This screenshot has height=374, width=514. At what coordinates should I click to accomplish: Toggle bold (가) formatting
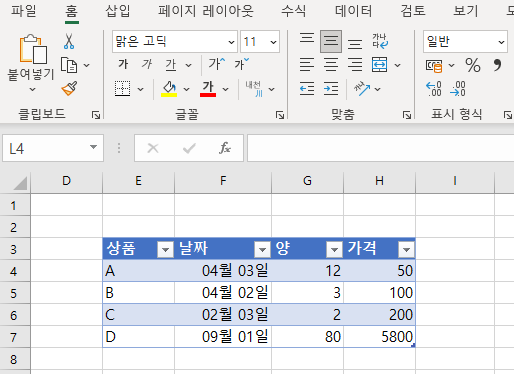click(123, 64)
